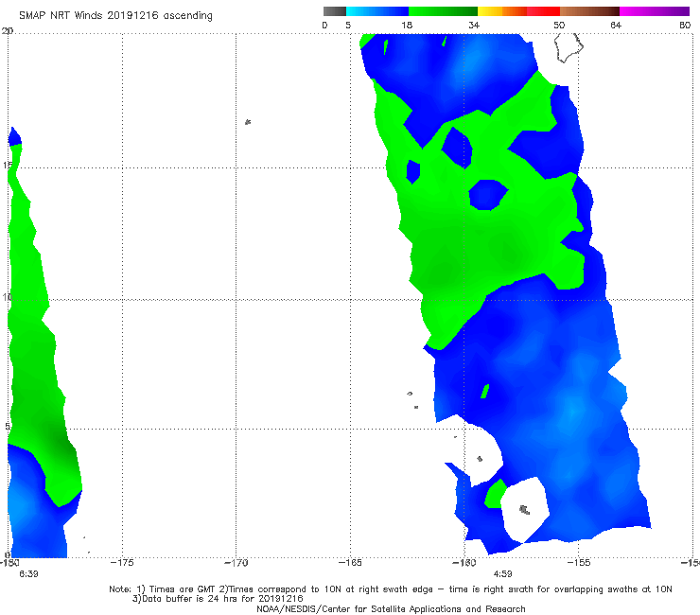The height and width of the screenshot is (615, 700).
Task: Click the color bar label '50'
Action: [559, 26]
